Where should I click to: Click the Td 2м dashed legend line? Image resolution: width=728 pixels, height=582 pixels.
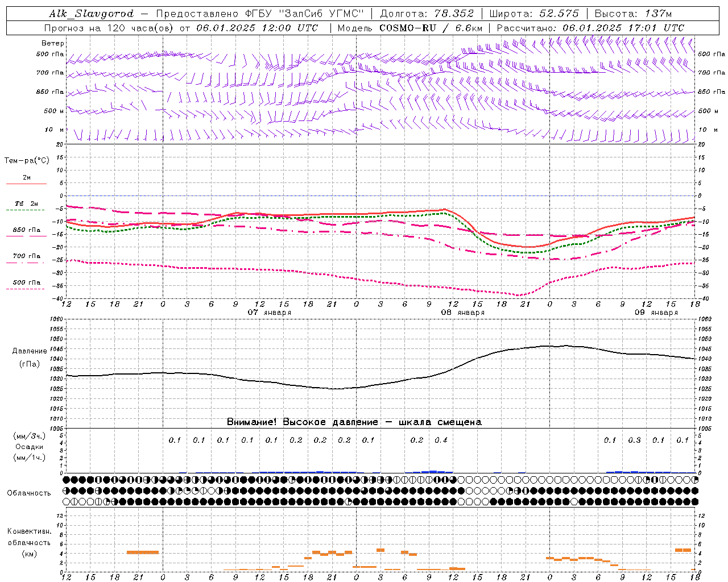coord(25,210)
